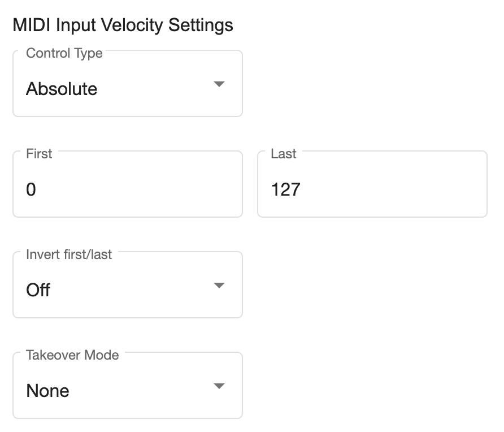Click the Absolute value text

[x=62, y=89]
